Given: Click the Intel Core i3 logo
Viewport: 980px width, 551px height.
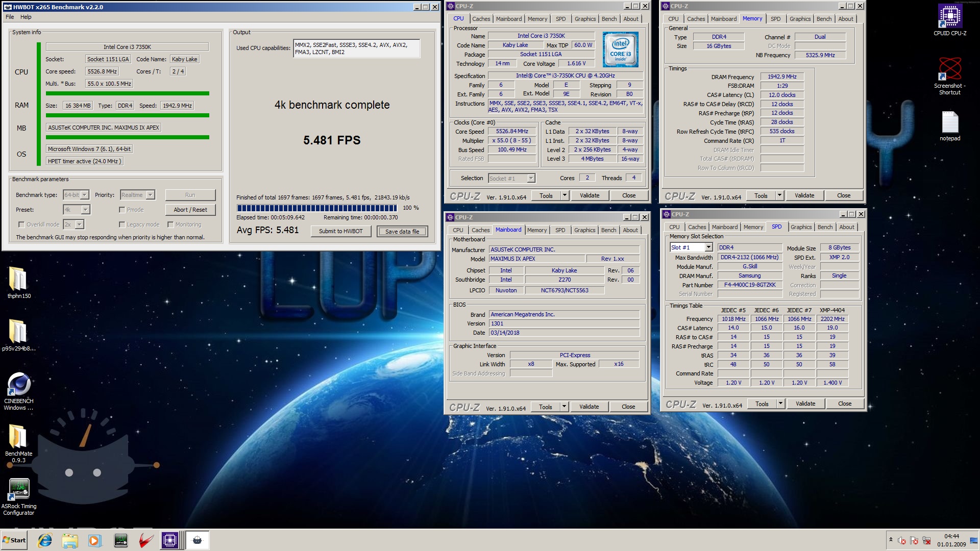Looking at the screenshot, I should 620,50.
